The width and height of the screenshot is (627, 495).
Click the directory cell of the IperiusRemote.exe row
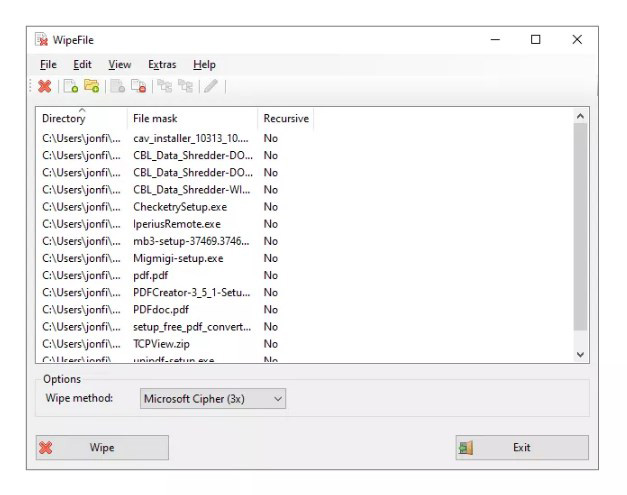pos(81,224)
